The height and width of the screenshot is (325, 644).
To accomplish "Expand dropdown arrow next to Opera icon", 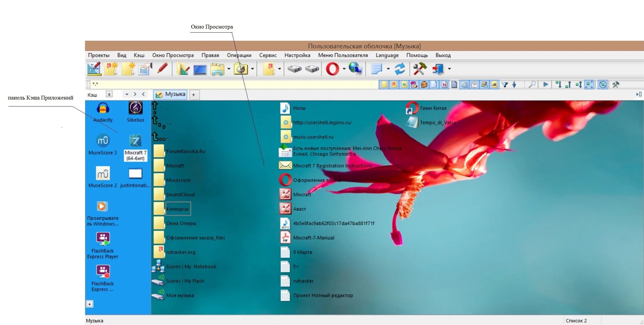I will click(x=344, y=69).
